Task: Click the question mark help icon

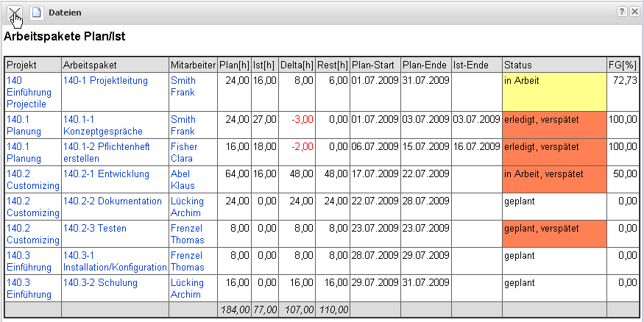Action: point(621,12)
